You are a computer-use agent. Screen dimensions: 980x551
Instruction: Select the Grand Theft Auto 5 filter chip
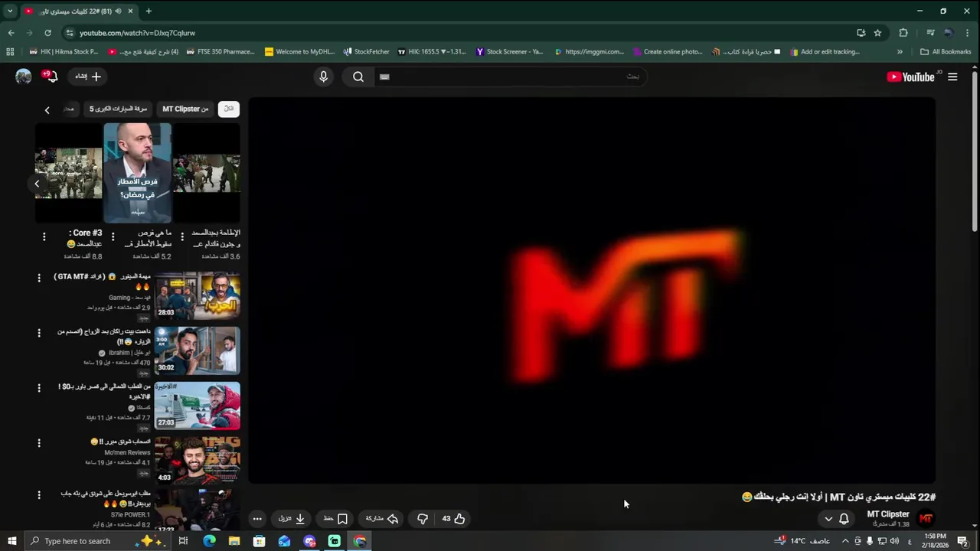pyautogui.click(x=118, y=109)
